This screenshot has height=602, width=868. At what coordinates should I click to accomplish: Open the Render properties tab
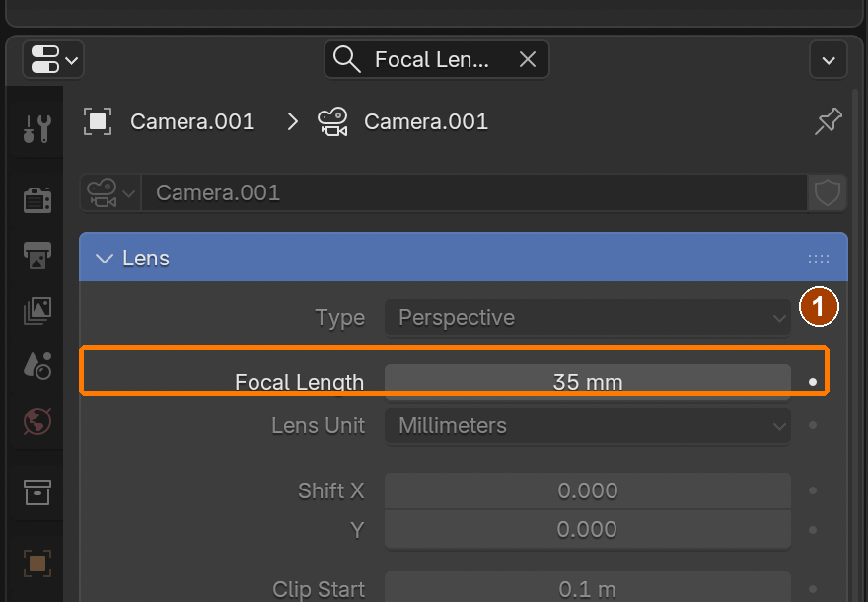tap(37, 200)
